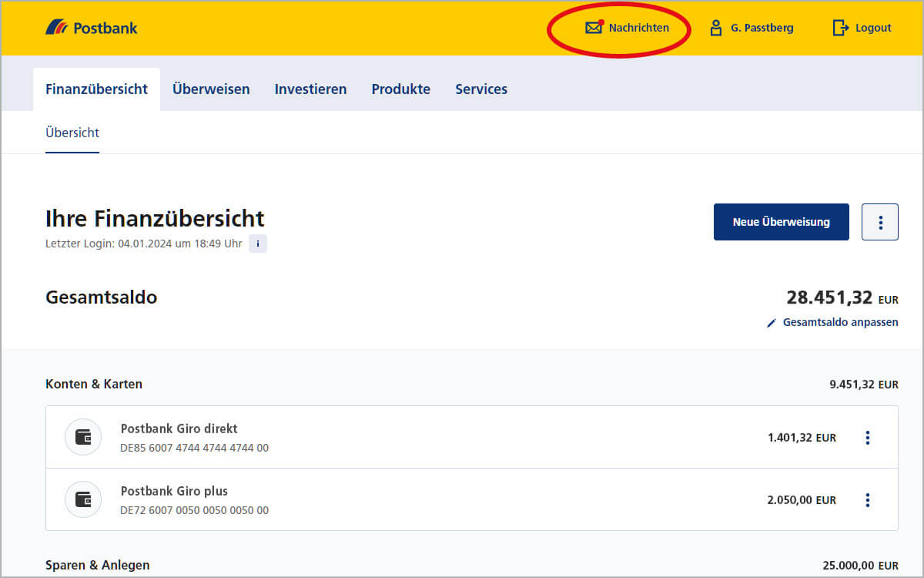Open three-dot menu next to Neue Überweisung
Viewport: 924px width, 578px height.
tap(880, 222)
